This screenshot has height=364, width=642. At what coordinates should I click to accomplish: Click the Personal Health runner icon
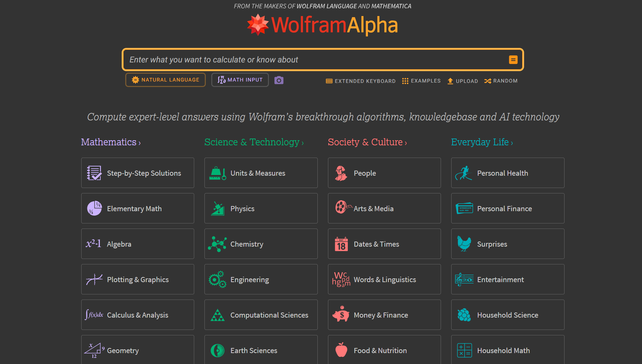pyautogui.click(x=464, y=173)
